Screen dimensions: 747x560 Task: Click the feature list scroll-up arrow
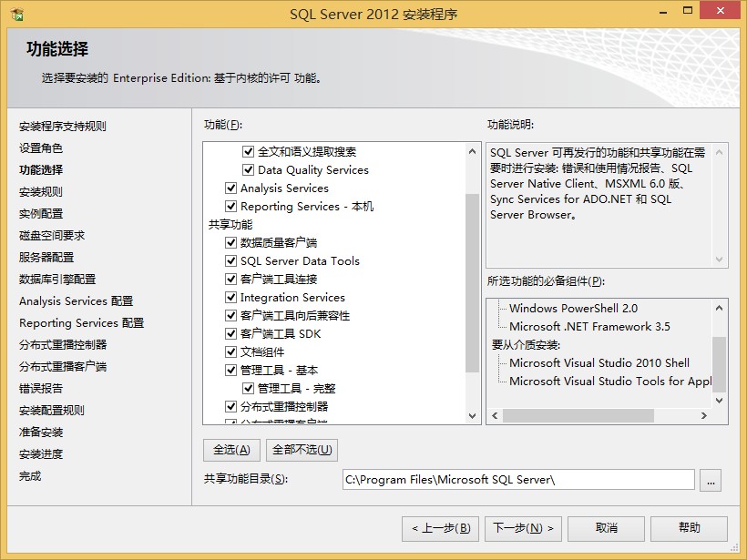point(472,151)
